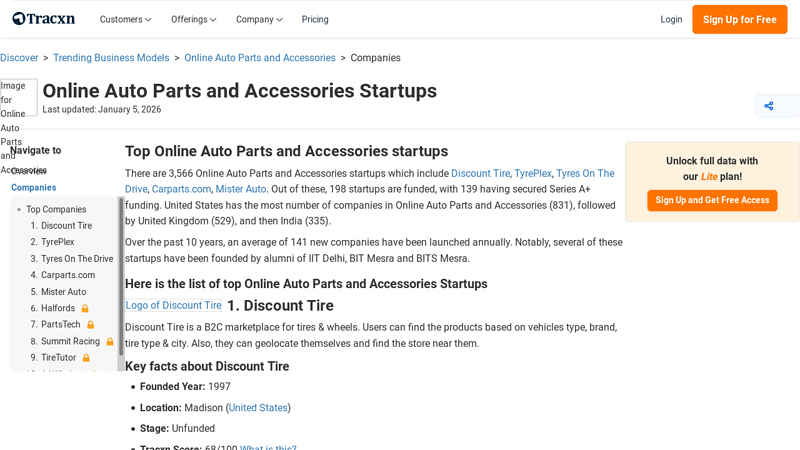Screen dimensions: 800x450
Task: Click Logo of Discount Tire image link
Action: click(173, 305)
